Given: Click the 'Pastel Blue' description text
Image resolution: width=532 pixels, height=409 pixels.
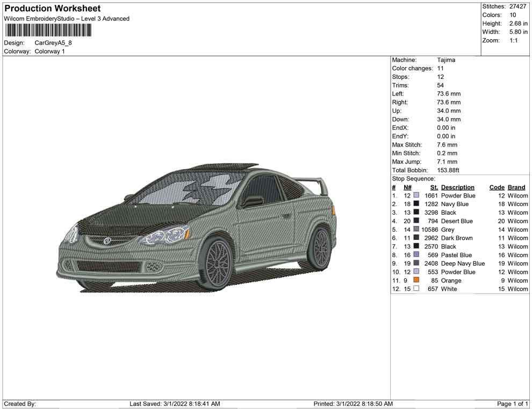Looking at the screenshot, I should coord(456,255).
